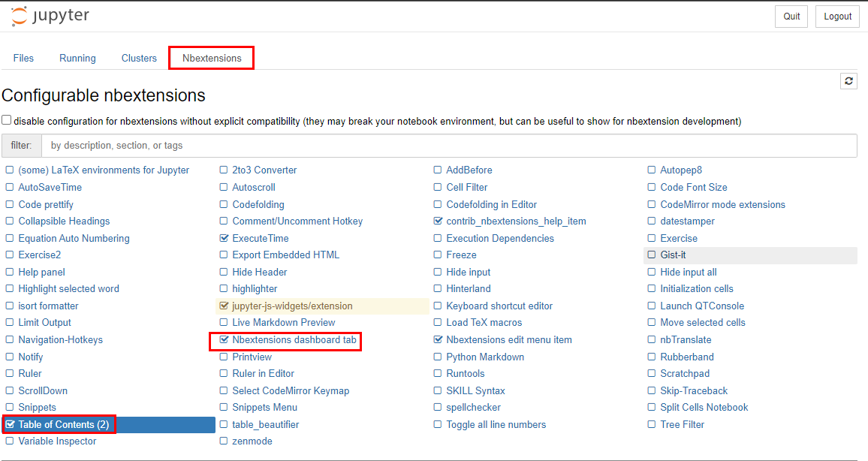
Task: Focus the filter input field
Action: tap(449, 146)
